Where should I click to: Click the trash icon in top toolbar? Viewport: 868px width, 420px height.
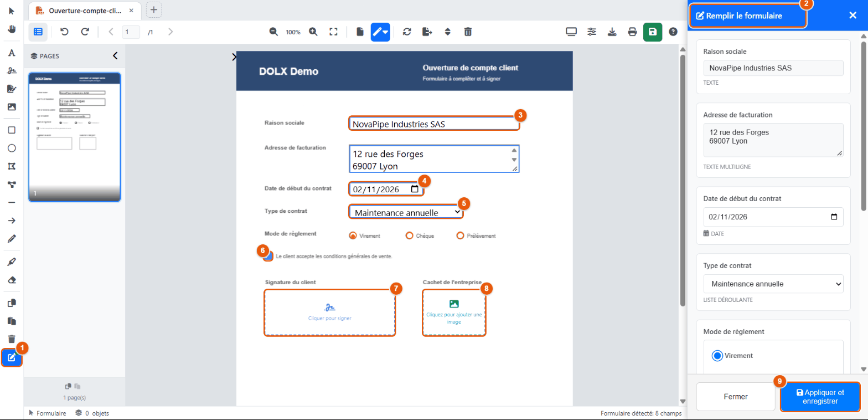click(468, 32)
